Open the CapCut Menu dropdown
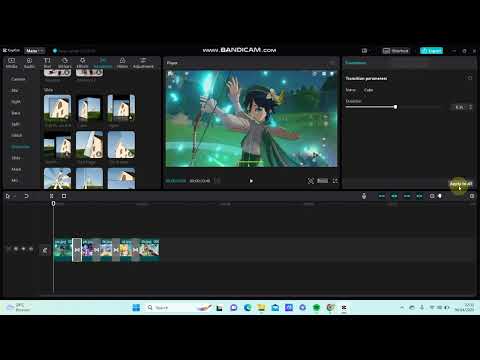This screenshot has height=360, width=480. 35,51
